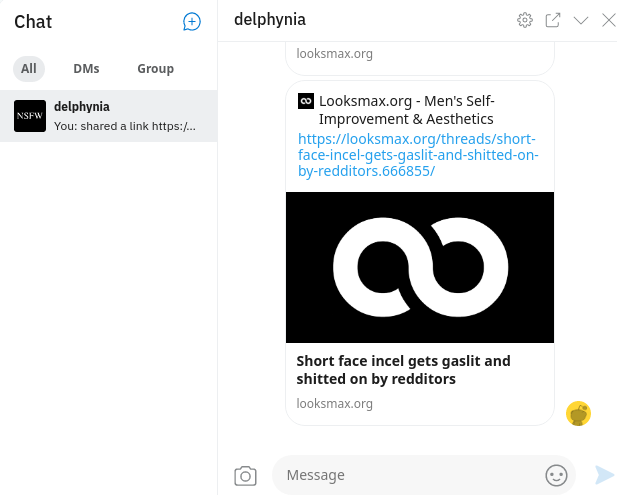
Task: Click the infinity logo preview image
Action: coord(419,267)
